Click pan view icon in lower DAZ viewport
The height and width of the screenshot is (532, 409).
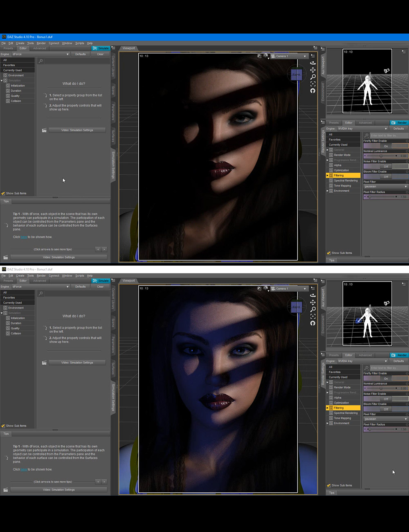tap(313, 302)
